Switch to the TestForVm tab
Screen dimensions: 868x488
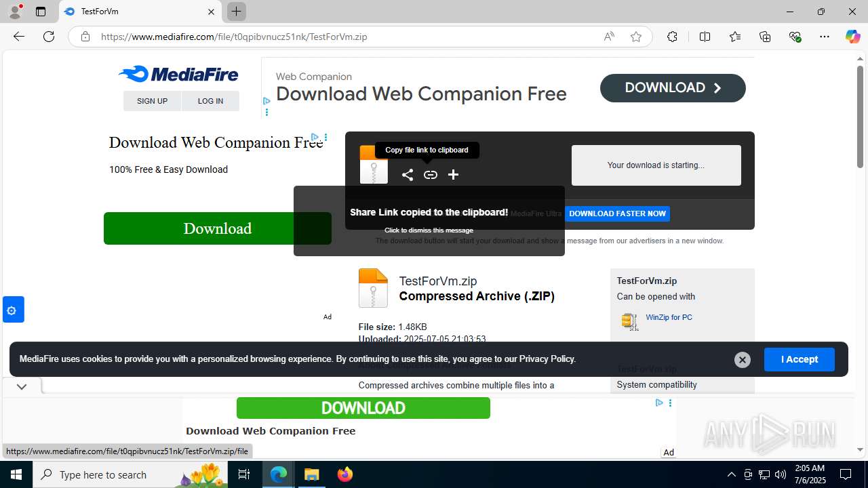[140, 12]
